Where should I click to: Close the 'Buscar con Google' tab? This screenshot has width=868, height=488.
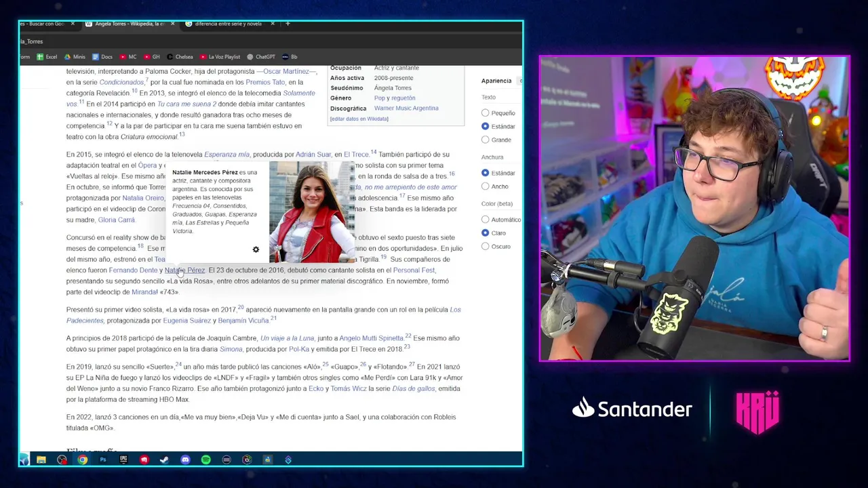(73, 24)
